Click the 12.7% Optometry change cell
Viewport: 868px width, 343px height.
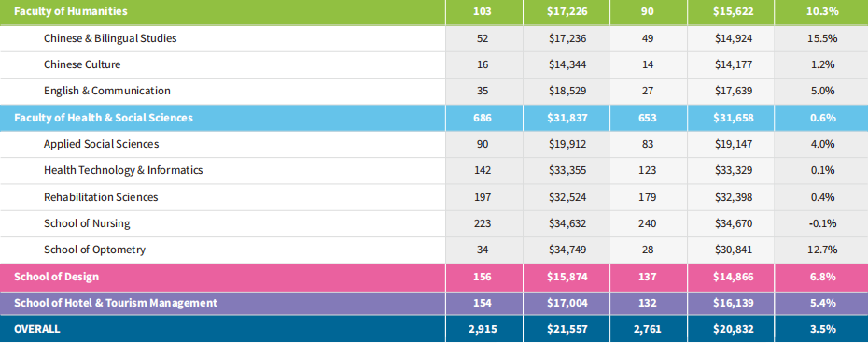point(821,250)
